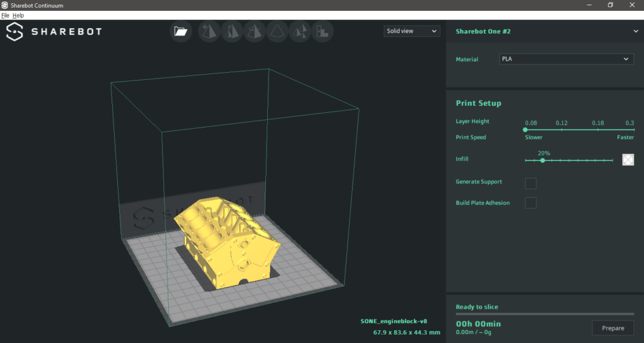
Task: Select the Mirror tool in the toolbar
Action: pos(277,31)
